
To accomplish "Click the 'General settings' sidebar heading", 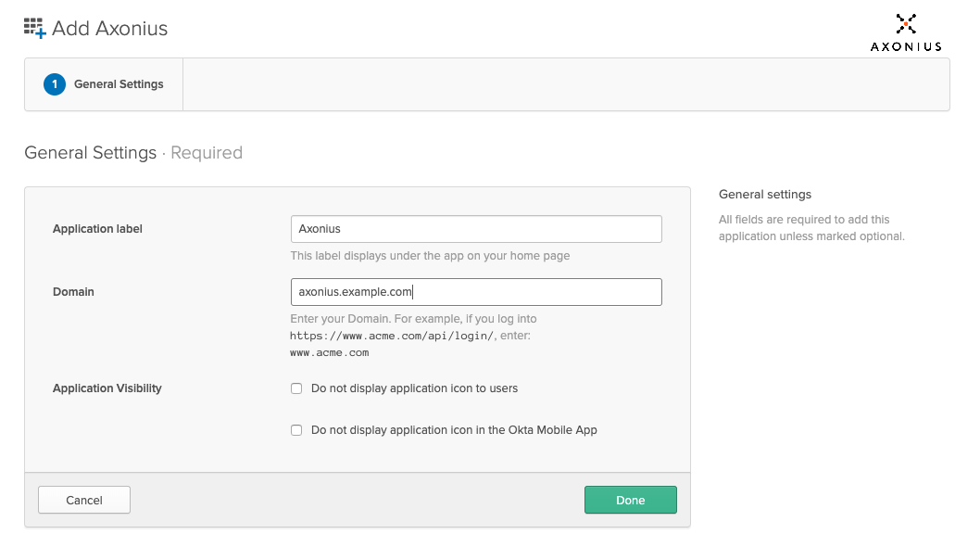I will click(x=764, y=195).
